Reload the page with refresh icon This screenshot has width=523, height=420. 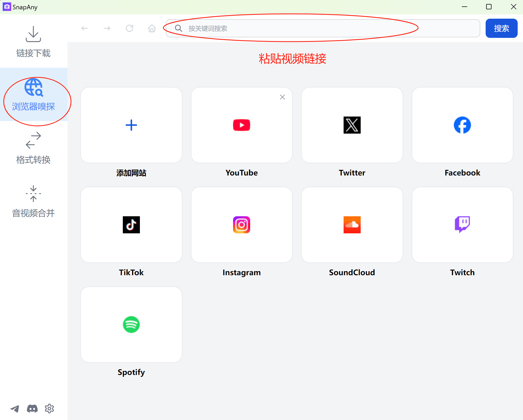129,28
